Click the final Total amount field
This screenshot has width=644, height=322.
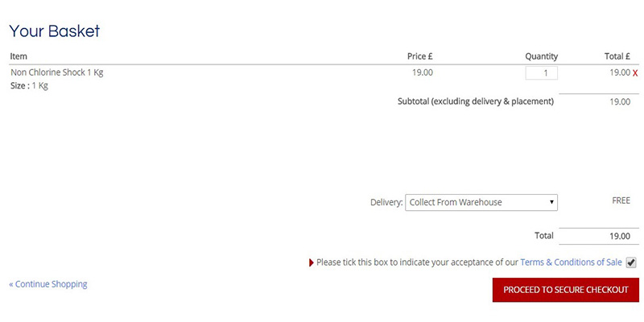[599, 237]
